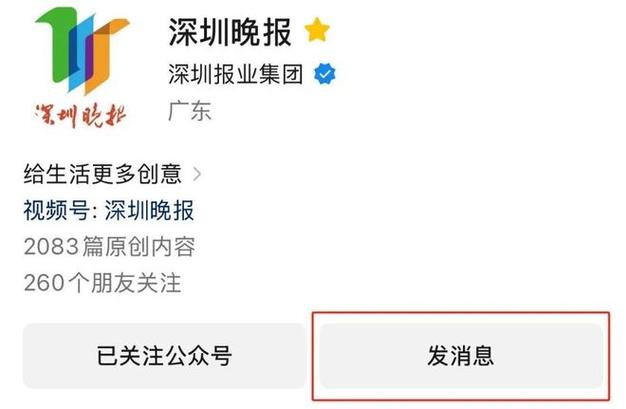This screenshot has width=626, height=409.
Task: Click the 发消息 button
Action: [461, 355]
